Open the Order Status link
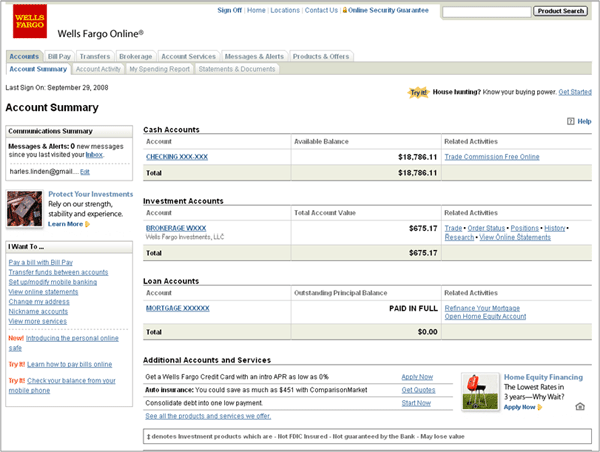The image size is (600, 452). (x=486, y=228)
